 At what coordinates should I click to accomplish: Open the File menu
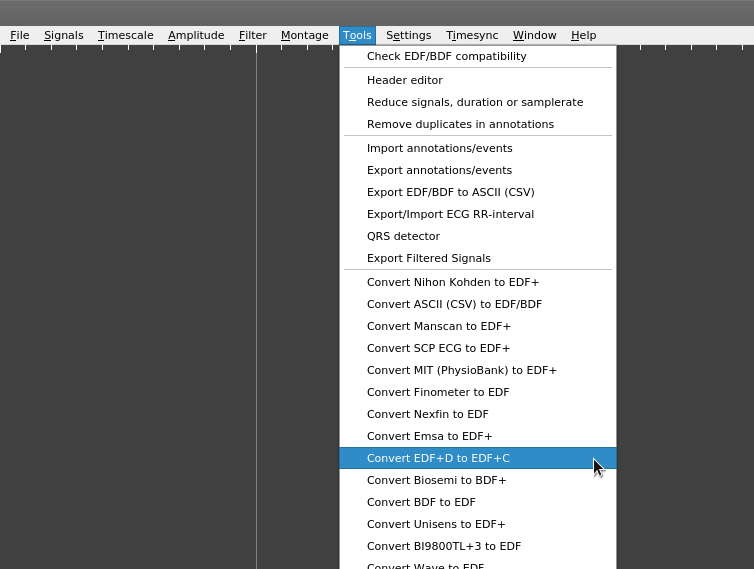(19, 36)
